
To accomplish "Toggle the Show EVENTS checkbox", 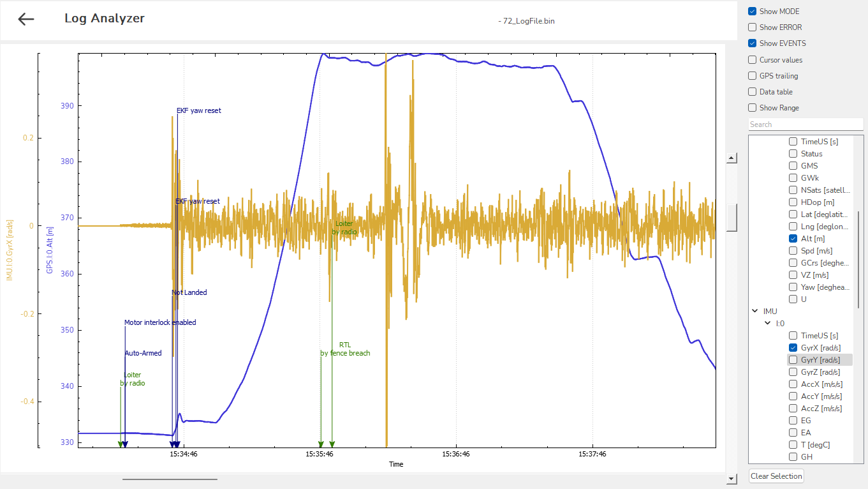I will (x=753, y=43).
